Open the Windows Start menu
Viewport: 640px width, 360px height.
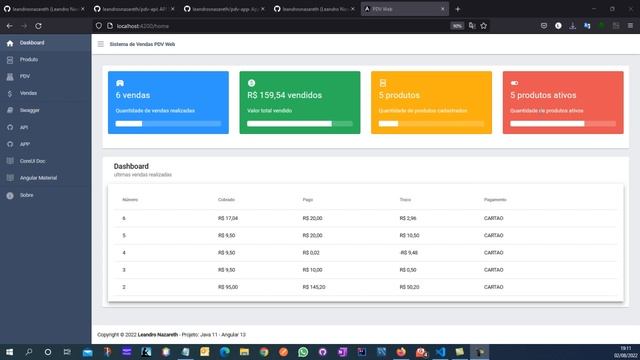point(9,352)
